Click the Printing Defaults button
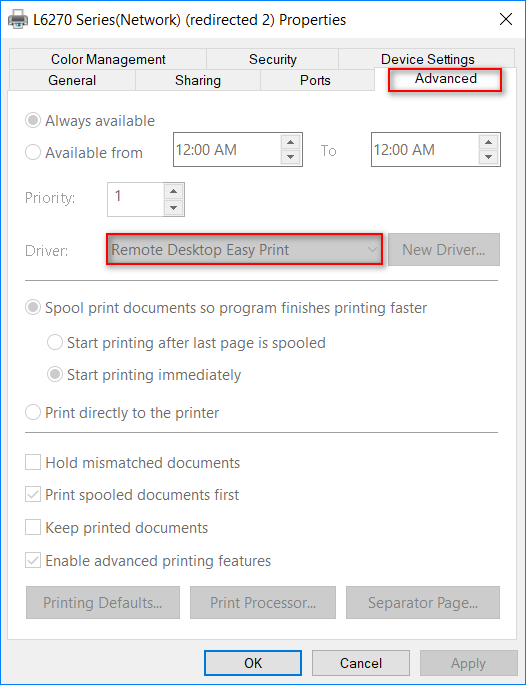 click(103, 602)
